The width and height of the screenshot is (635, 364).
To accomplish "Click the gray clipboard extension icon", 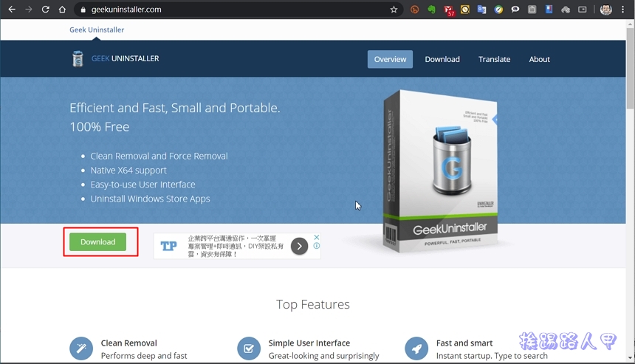I will click(x=532, y=10).
